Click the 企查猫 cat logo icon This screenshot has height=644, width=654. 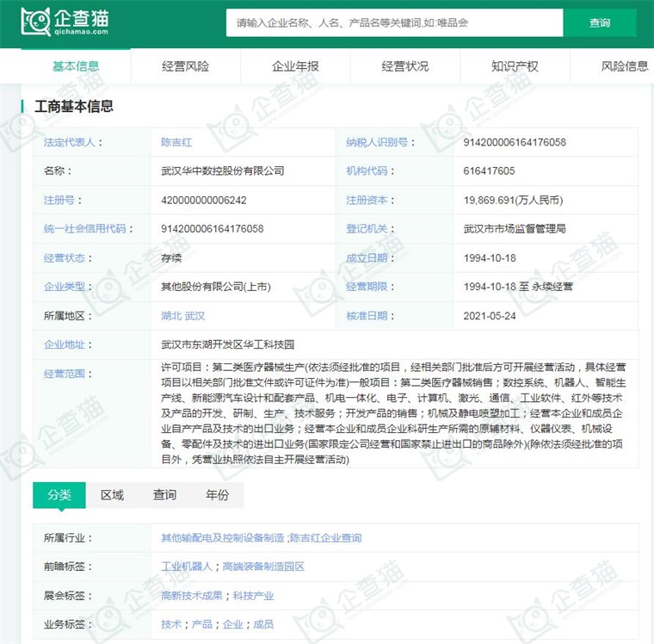coord(36,22)
